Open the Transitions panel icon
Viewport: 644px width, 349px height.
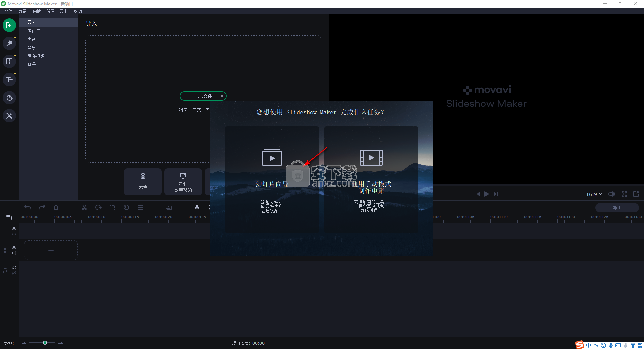click(9, 61)
